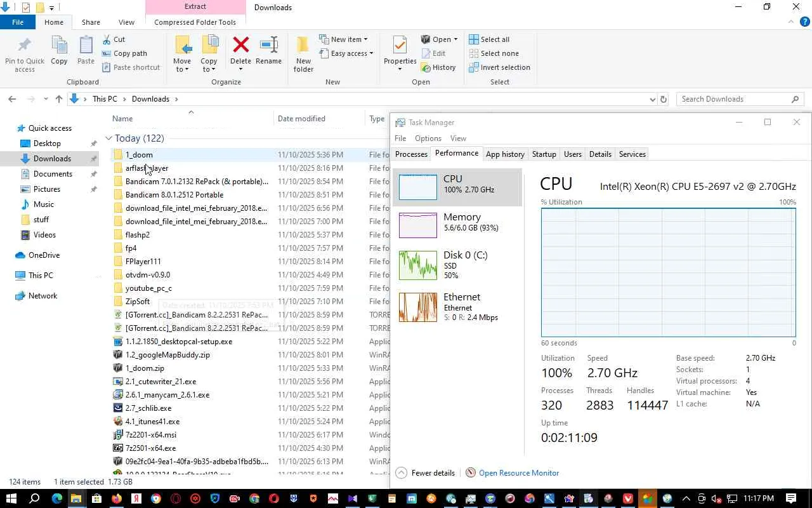Expand the New item dropdown
The image size is (812, 508).
(343, 39)
